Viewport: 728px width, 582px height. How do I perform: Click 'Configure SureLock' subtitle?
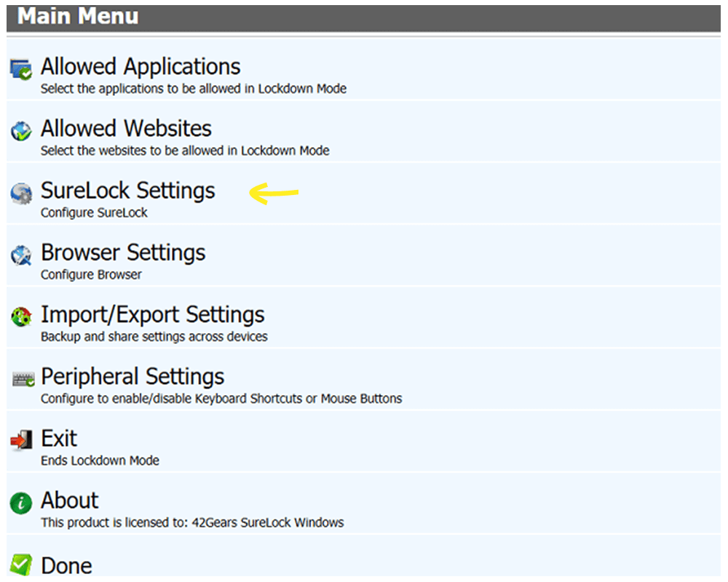pyautogui.click(x=94, y=212)
